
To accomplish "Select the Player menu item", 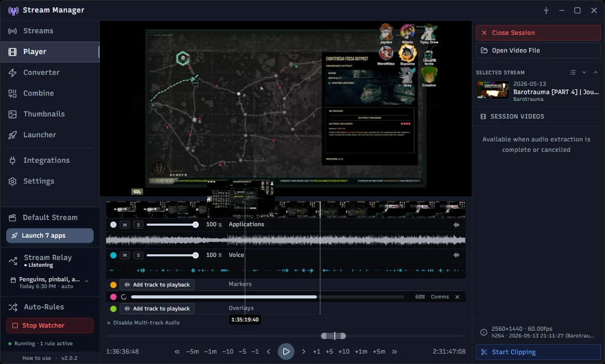I will pos(50,51).
